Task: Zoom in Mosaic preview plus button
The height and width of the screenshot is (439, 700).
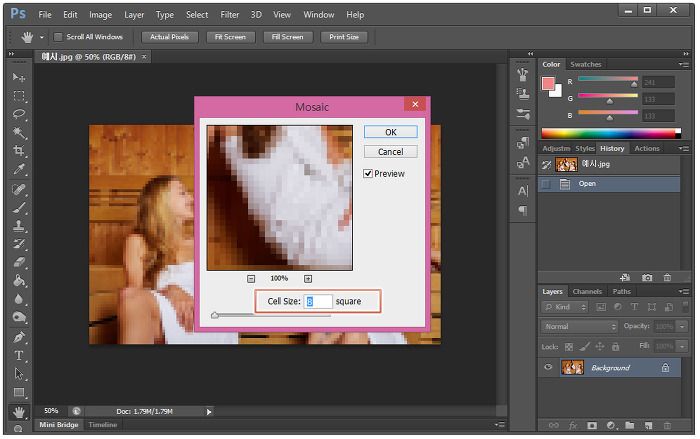Action: 308,279
